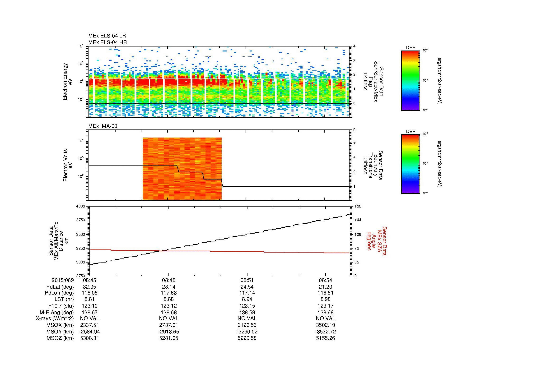
Task: Click the X-rays (W/m**2) row label
Action: point(55,319)
